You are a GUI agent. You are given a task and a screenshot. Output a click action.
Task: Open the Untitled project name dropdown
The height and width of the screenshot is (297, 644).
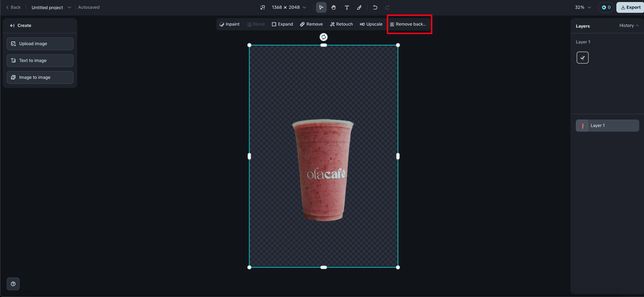(51, 8)
